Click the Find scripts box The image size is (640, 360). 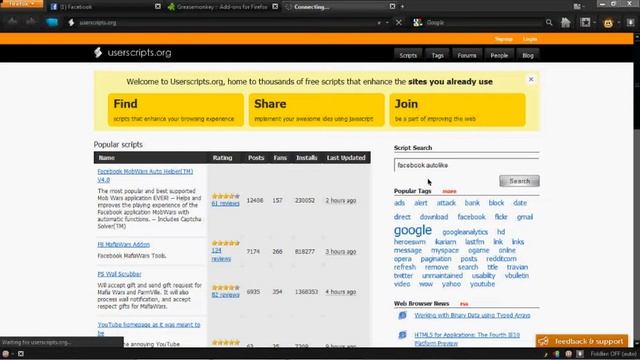pyautogui.click(x=176, y=110)
